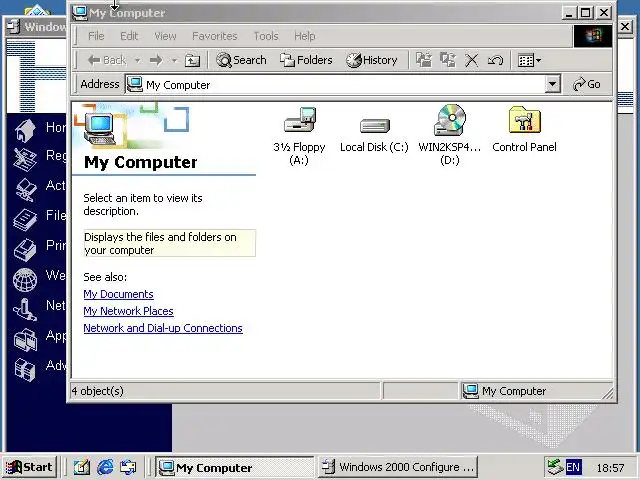Click the EN language indicator in tray
Viewport: 640px width, 480px height.
(573, 467)
